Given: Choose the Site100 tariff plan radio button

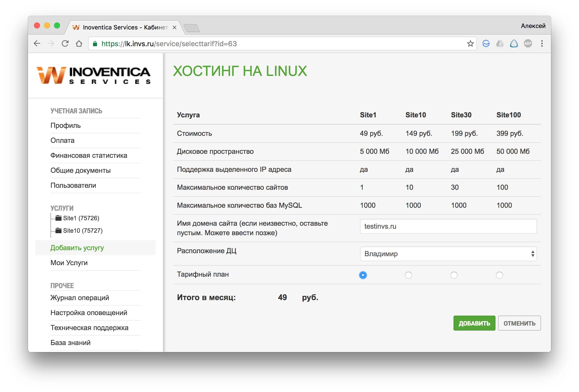Looking at the screenshot, I should [x=499, y=275].
